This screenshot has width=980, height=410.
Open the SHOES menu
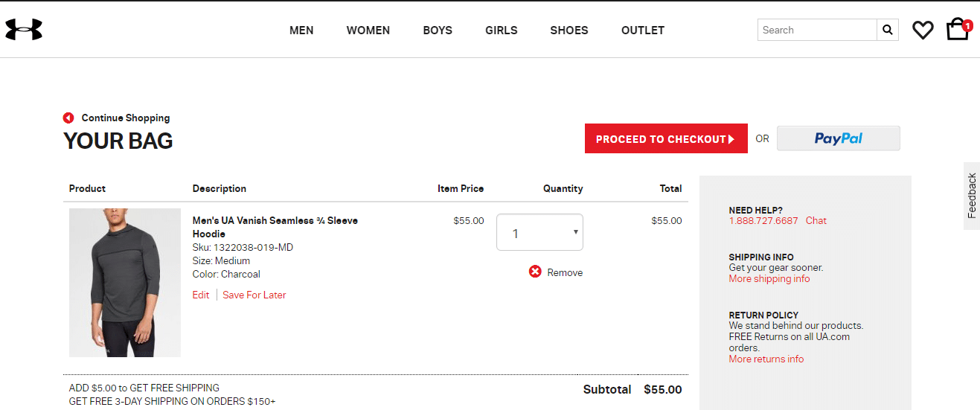click(x=569, y=31)
